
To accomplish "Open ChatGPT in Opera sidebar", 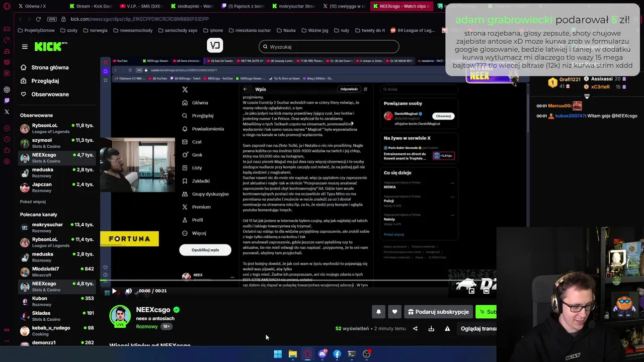I will pos(7,89).
